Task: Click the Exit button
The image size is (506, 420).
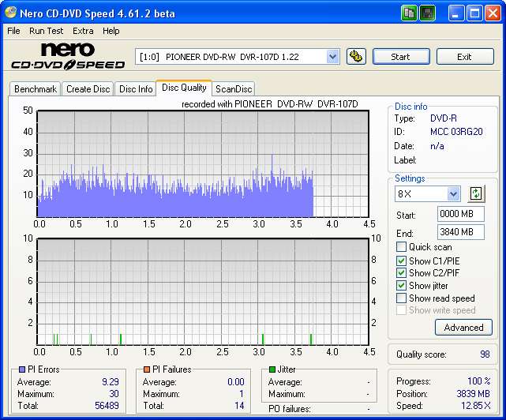Action: tap(465, 57)
